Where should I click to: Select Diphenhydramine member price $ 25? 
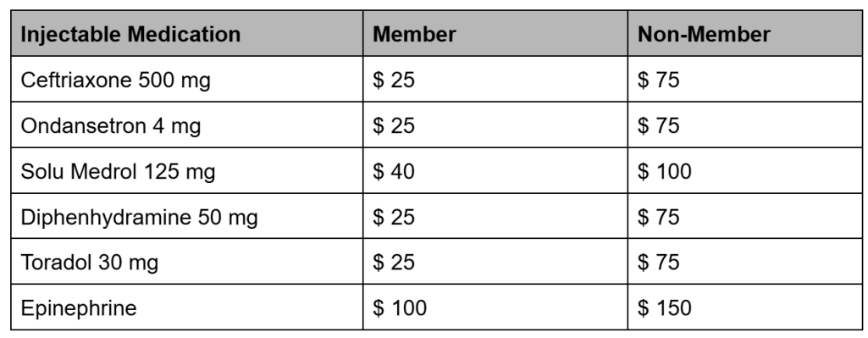495,216
